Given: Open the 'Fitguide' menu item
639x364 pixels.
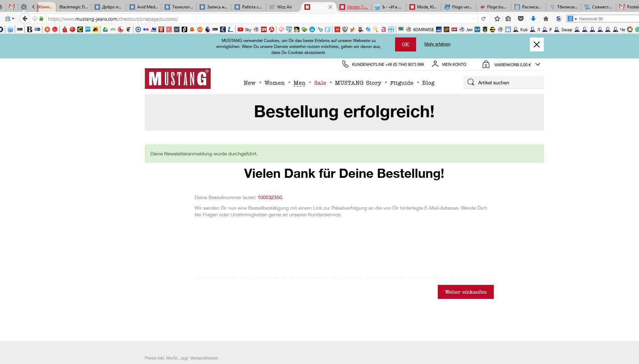Looking at the screenshot, I should [402, 83].
